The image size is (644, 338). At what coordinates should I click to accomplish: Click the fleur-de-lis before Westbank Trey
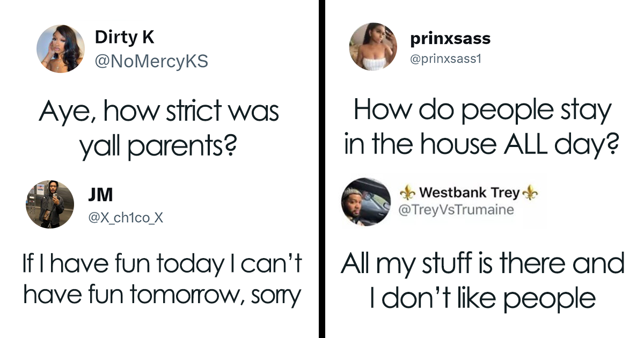click(408, 192)
